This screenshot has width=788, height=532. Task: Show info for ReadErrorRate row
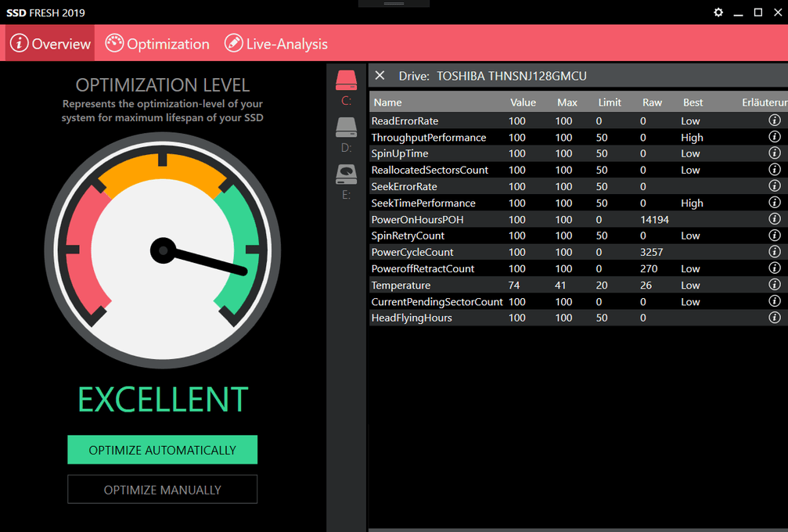pos(775,120)
